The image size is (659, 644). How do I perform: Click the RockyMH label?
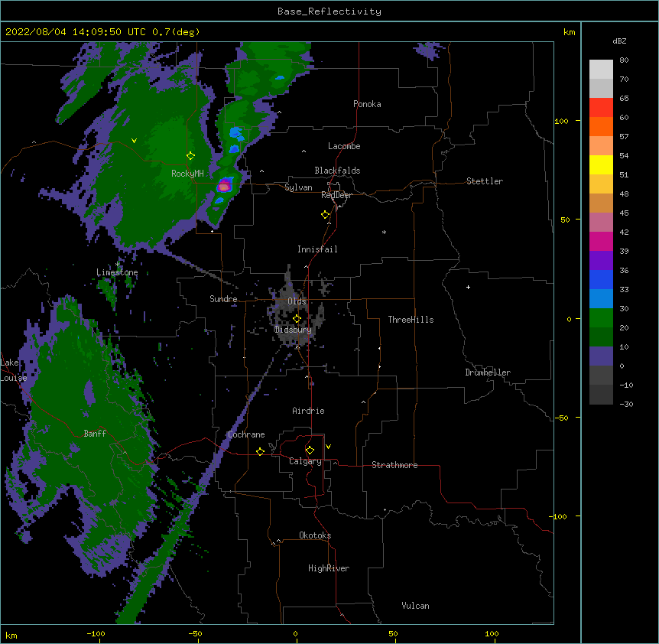[187, 174]
